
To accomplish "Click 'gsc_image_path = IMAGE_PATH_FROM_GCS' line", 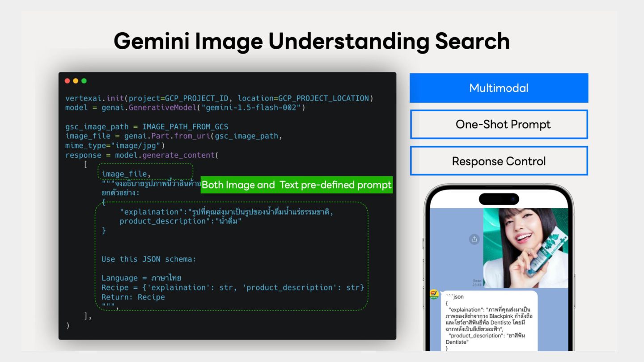I will pyautogui.click(x=147, y=126).
